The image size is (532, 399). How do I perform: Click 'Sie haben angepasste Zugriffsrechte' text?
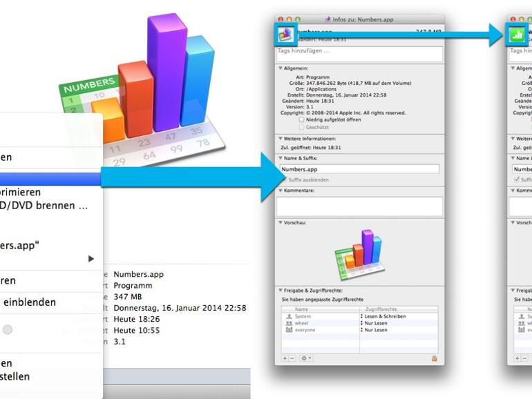323,300
